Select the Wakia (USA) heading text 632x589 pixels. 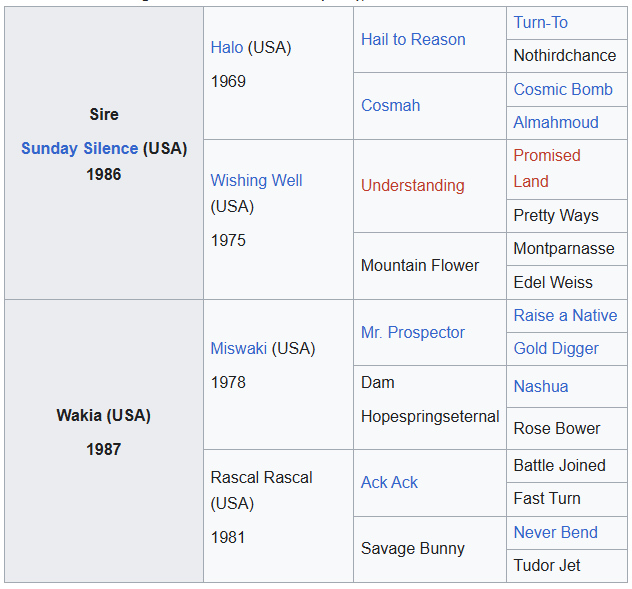click(104, 415)
